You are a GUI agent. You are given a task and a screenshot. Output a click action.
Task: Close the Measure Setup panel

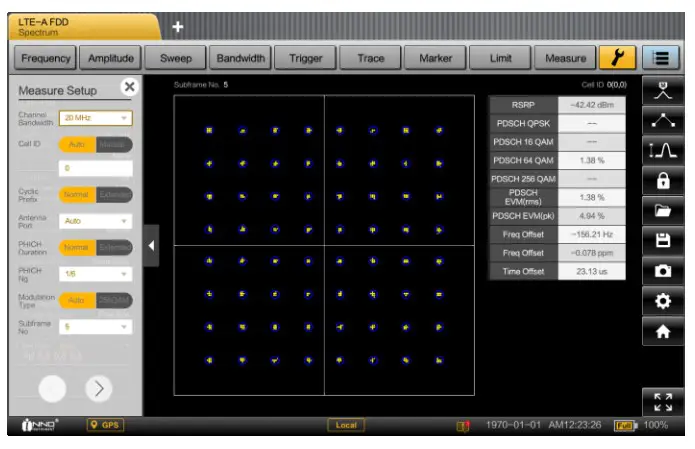pos(129,86)
